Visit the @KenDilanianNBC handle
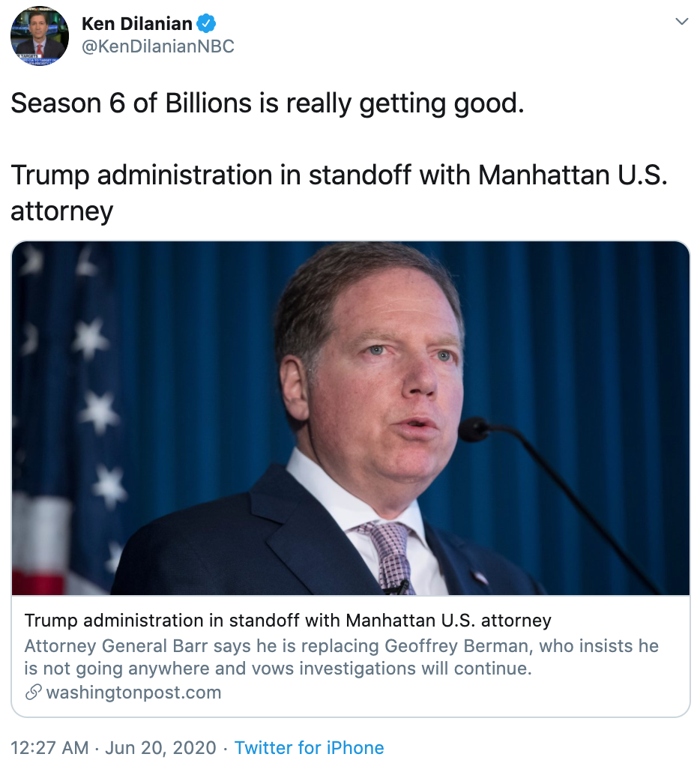Image resolution: width=700 pixels, height=760 pixels. (157, 46)
